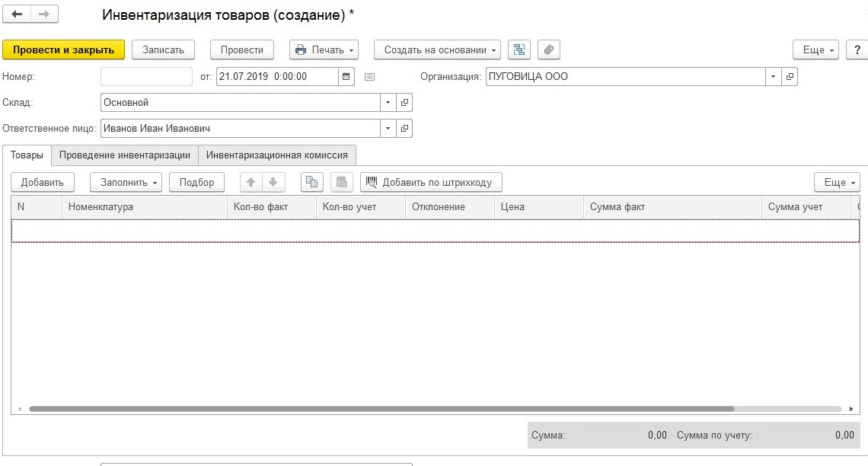
Task: Click the horizontal scrollbar of the table
Action: click(381, 409)
